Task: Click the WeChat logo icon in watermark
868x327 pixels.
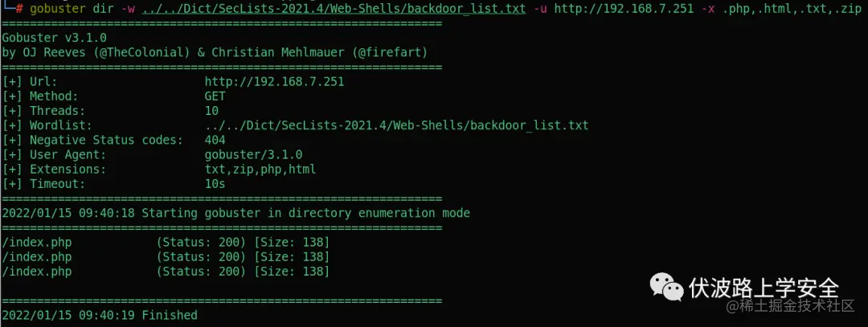Action: [x=666, y=287]
